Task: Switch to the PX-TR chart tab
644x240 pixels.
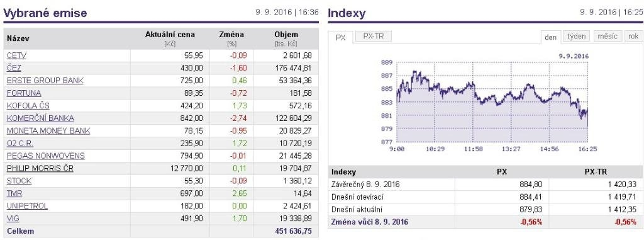Action: coord(374,37)
